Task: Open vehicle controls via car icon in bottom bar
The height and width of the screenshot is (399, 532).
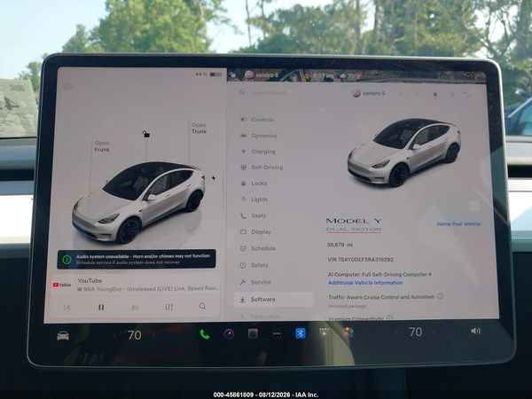Action: [63, 335]
